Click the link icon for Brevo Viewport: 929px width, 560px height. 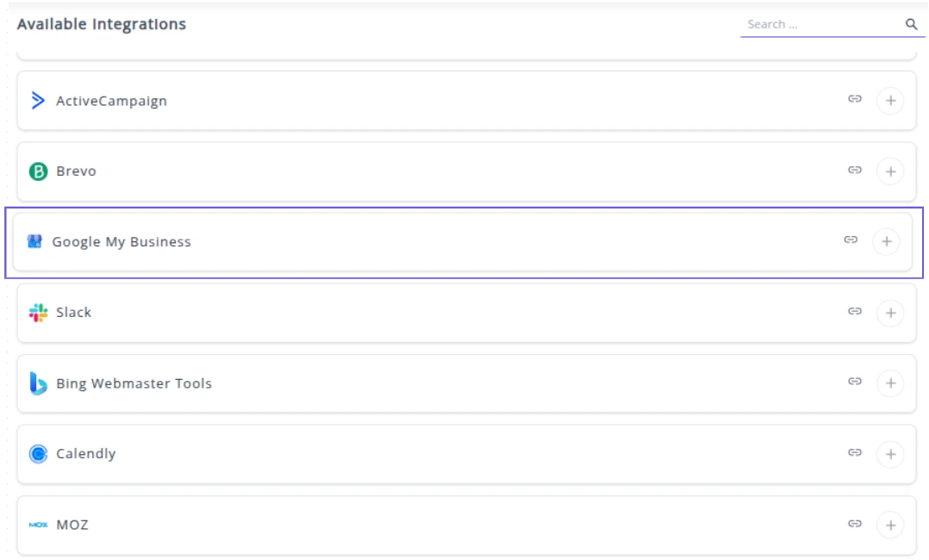(854, 170)
